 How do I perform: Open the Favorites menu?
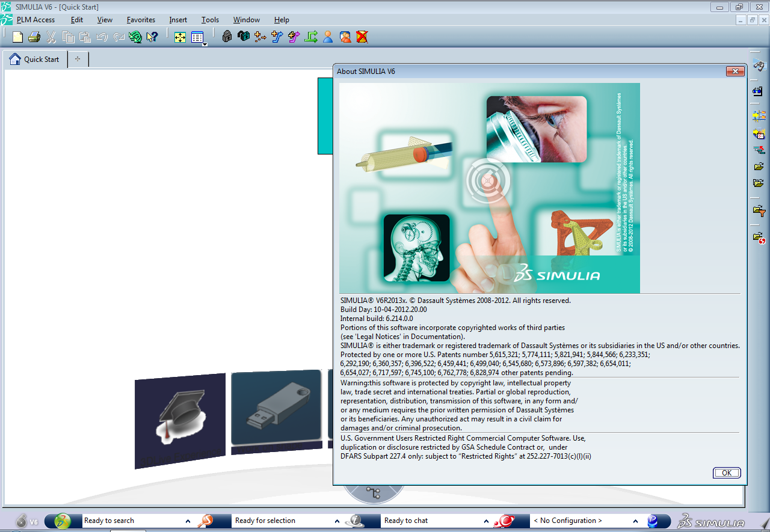(x=141, y=20)
